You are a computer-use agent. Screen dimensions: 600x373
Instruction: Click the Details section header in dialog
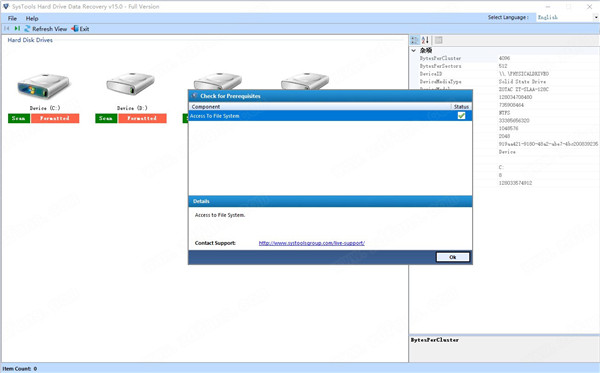330,201
